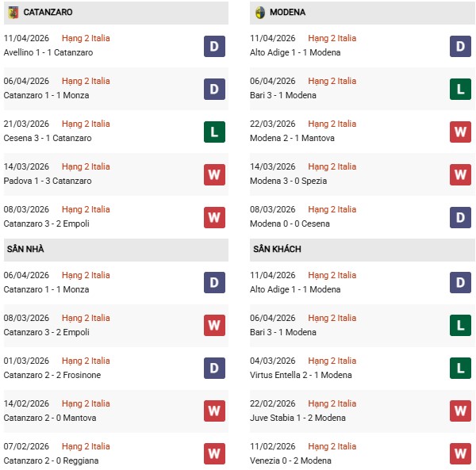Image resolution: width=476 pixels, height=470 pixels.
Task: Select D badge for Avellino vs Catanzaro
Action: coord(213,46)
